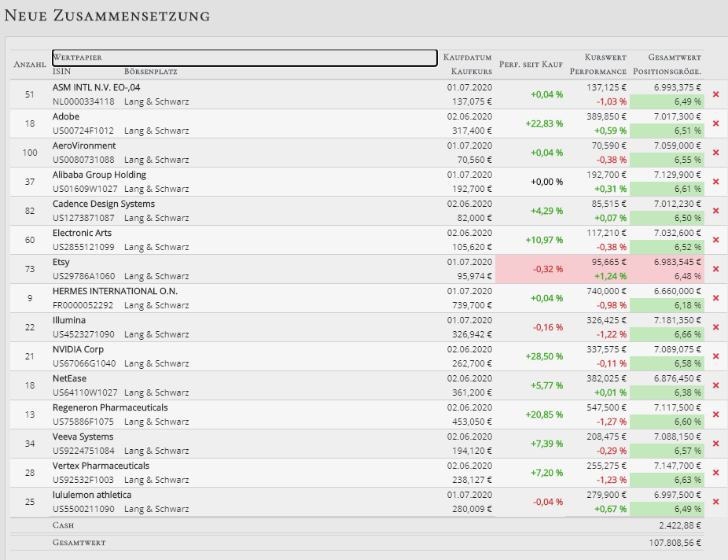
Task: Click the Börsenplatz column header
Action: [150, 72]
